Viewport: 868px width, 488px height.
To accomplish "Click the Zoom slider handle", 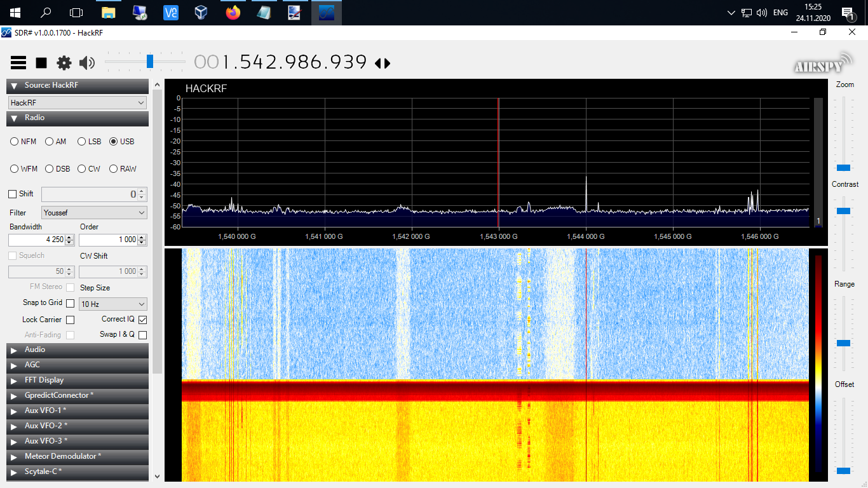I will [x=843, y=168].
